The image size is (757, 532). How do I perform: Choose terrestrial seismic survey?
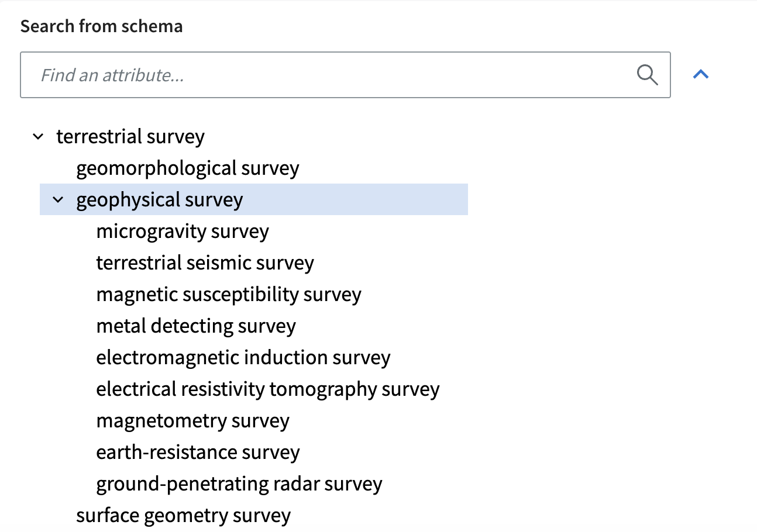(205, 263)
